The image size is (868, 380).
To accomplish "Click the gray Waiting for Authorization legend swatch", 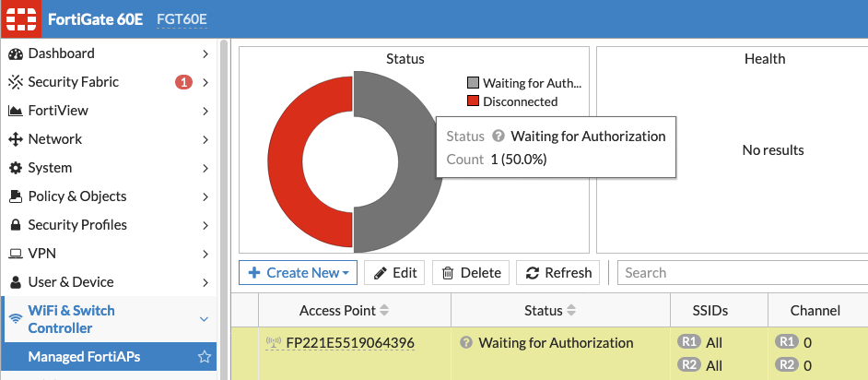I will coord(473,83).
